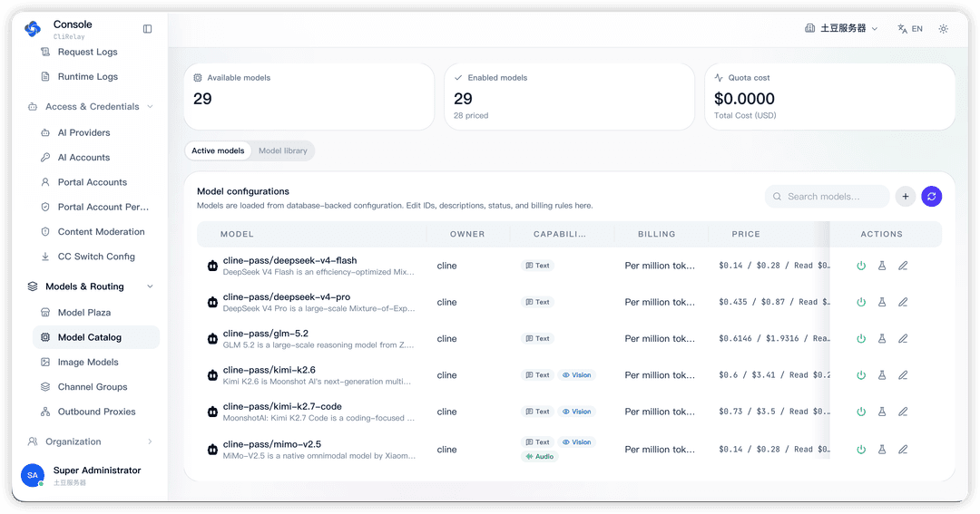The height and width of the screenshot is (514, 980).
Task: Click the Available models card
Action: (x=309, y=97)
